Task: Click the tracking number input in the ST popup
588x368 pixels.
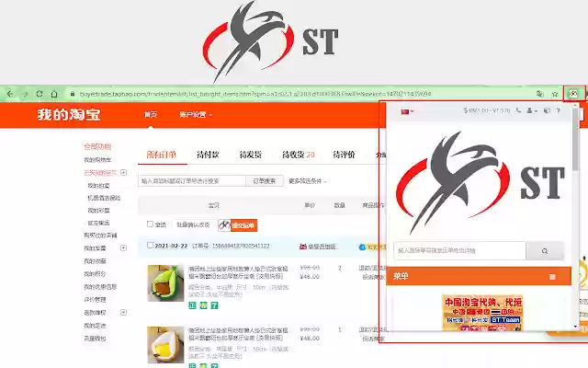Action: pyautogui.click(x=460, y=251)
